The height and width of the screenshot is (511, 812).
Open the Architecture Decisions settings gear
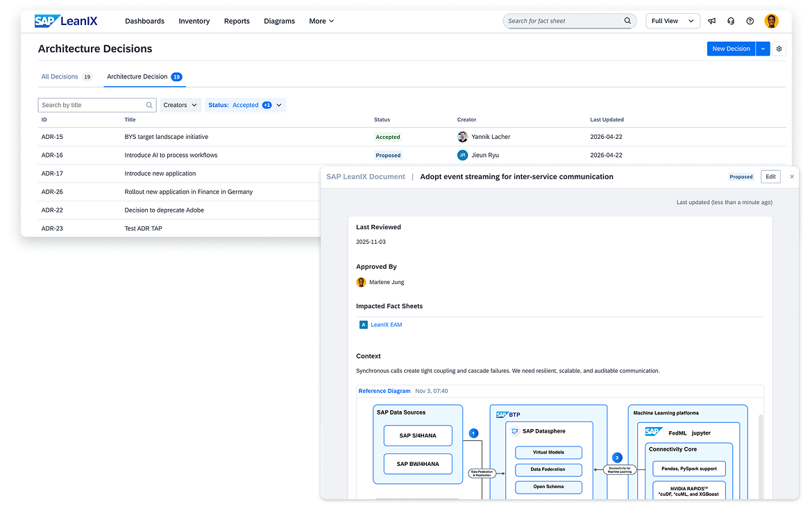(x=779, y=49)
